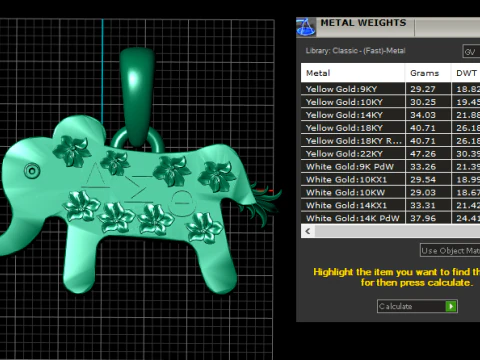Image resolution: width=480 pixels, height=360 pixels.
Task: Open the GV dropdown field
Action: [x=472, y=52]
